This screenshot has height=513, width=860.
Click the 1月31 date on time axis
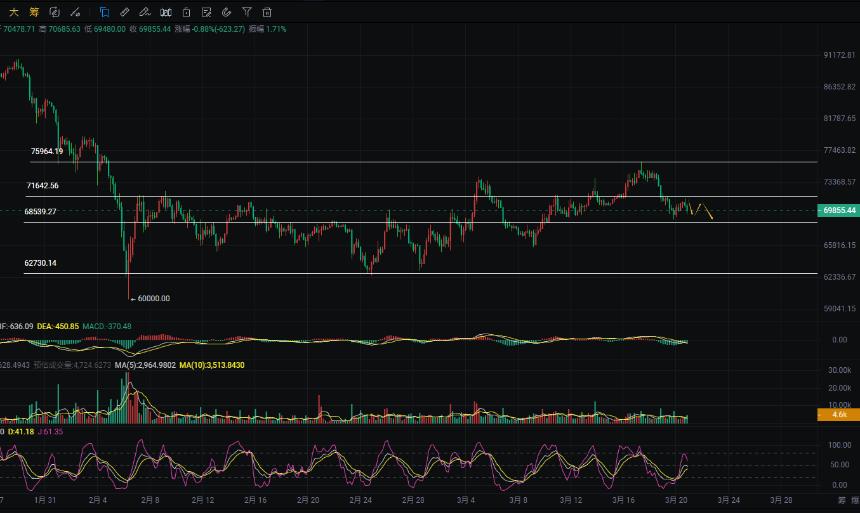(x=45, y=500)
